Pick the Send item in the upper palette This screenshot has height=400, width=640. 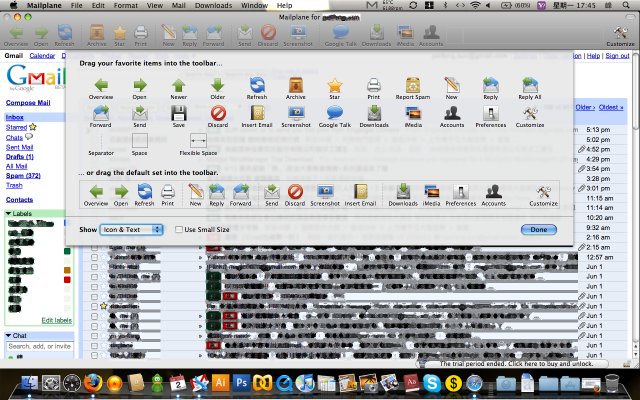point(140,116)
